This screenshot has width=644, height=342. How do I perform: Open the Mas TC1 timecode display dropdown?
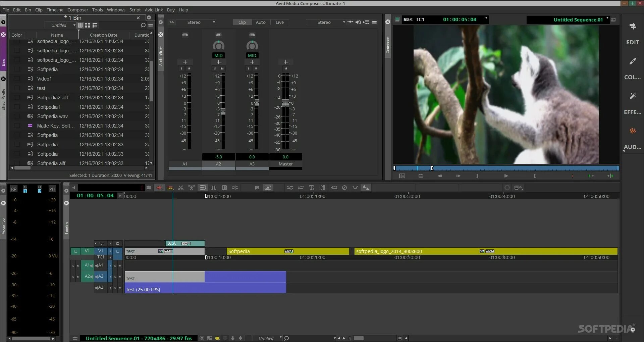(445, 19)
